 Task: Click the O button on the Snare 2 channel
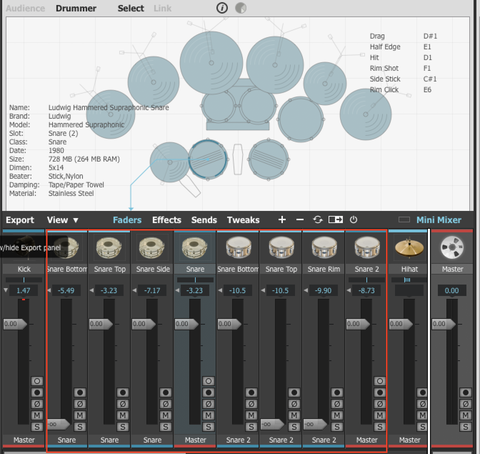tap(379, 381)
